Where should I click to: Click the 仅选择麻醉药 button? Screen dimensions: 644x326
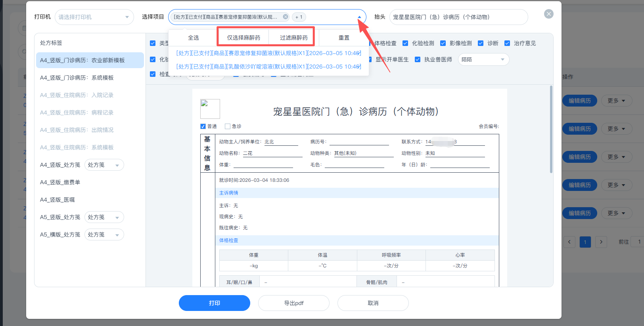(243, 38)
